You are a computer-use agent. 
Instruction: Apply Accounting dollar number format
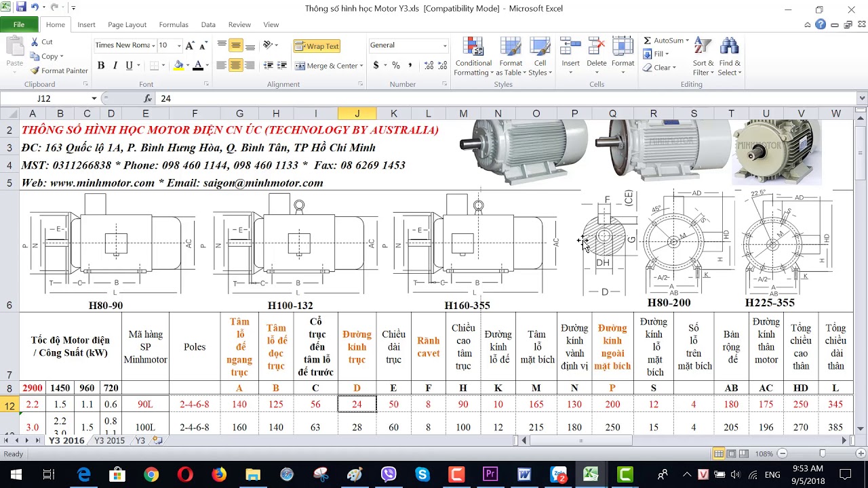point(376,66)
